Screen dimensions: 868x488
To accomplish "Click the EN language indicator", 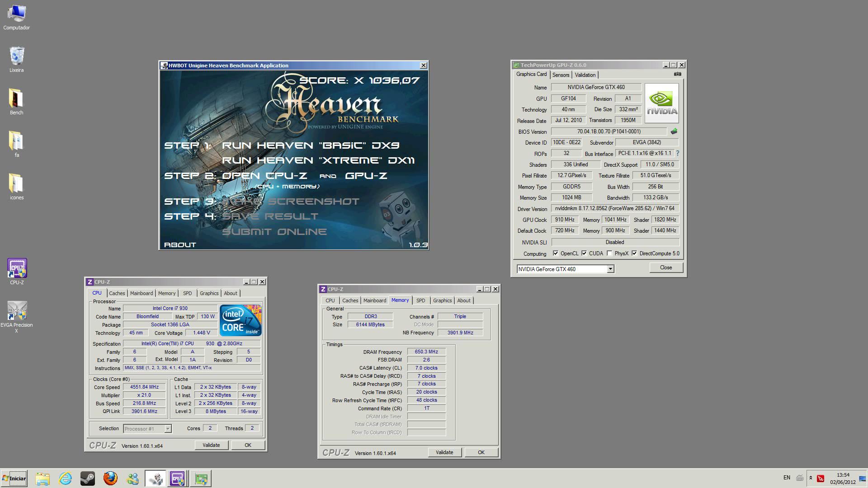I will [x=787, y=478].
